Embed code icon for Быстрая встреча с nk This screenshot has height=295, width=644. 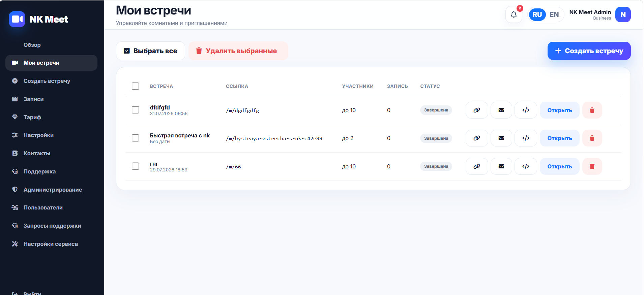pos(526,138)
